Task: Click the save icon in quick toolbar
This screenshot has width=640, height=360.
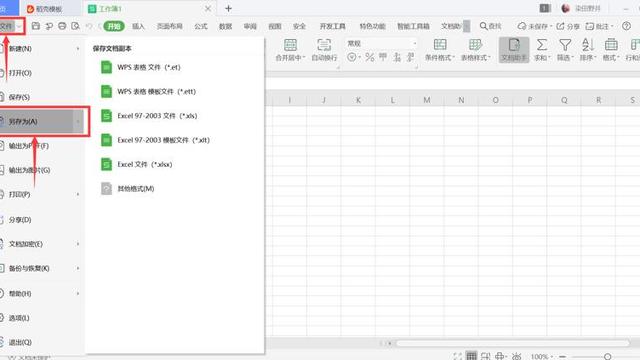Action: (36, 26)
